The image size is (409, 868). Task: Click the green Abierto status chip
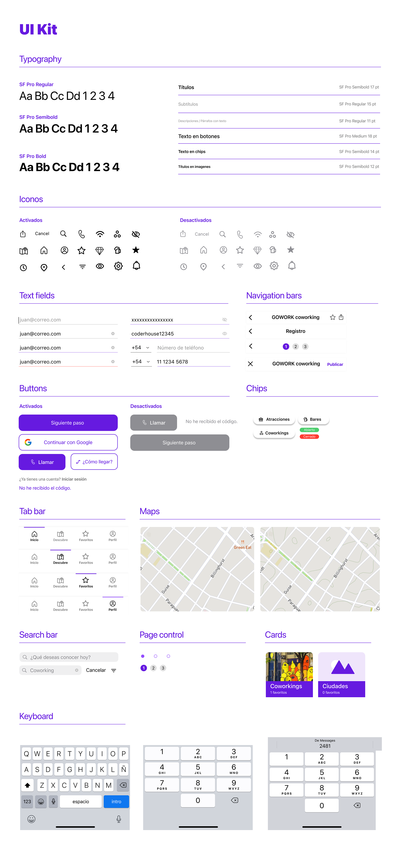(309, 430)
